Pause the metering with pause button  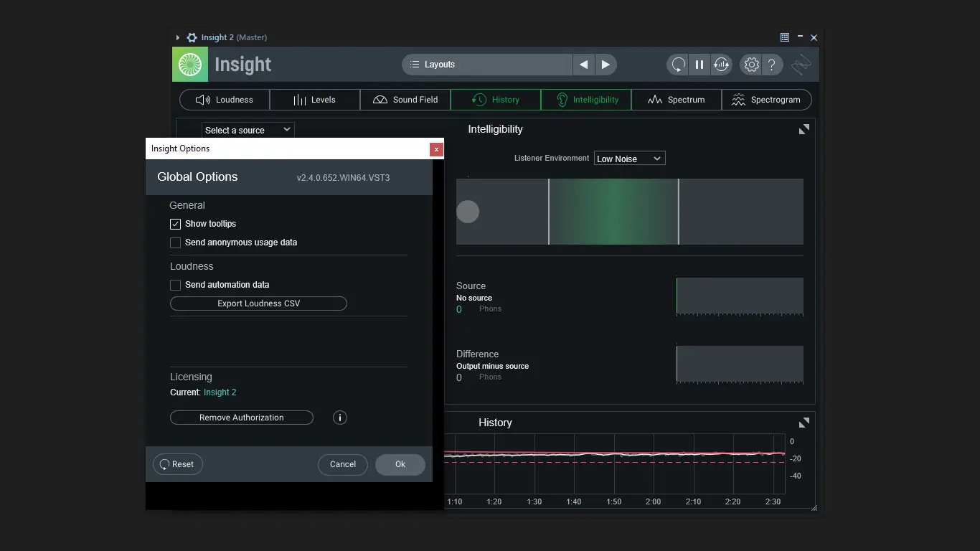[699, 65]
